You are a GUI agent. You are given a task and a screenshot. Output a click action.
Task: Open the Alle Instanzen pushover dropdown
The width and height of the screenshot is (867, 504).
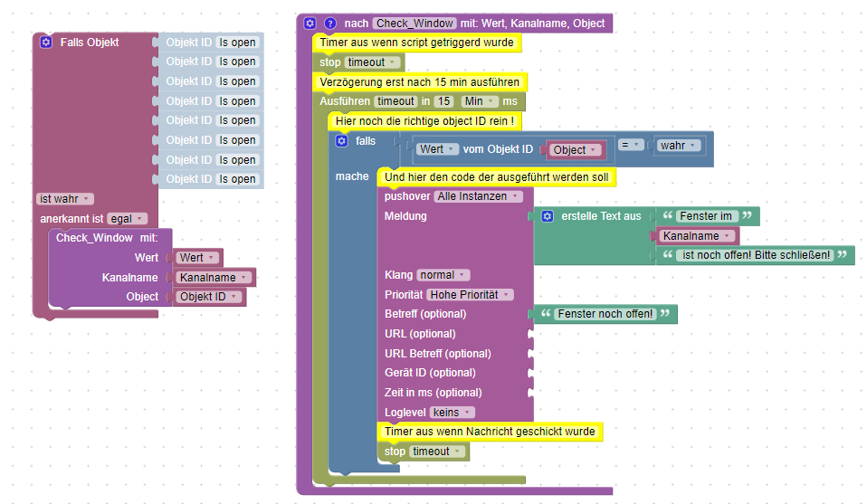[478, 196]
